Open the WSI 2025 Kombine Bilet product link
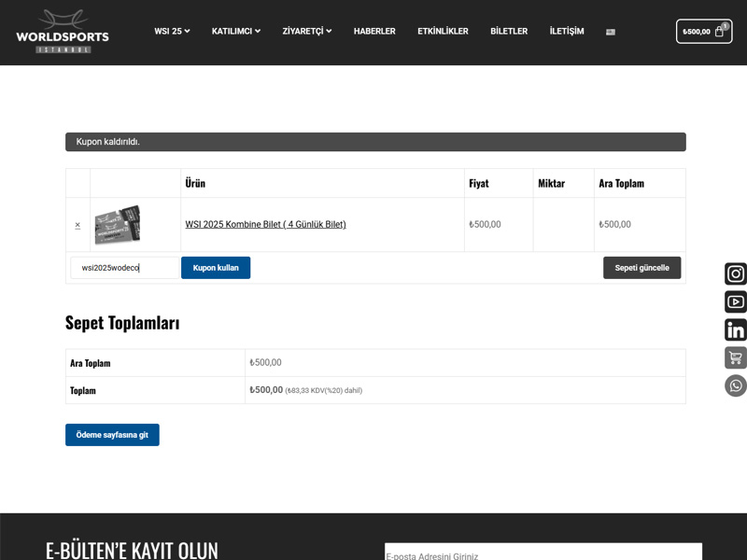Screen dimensions: 747x560 [265, 224]
